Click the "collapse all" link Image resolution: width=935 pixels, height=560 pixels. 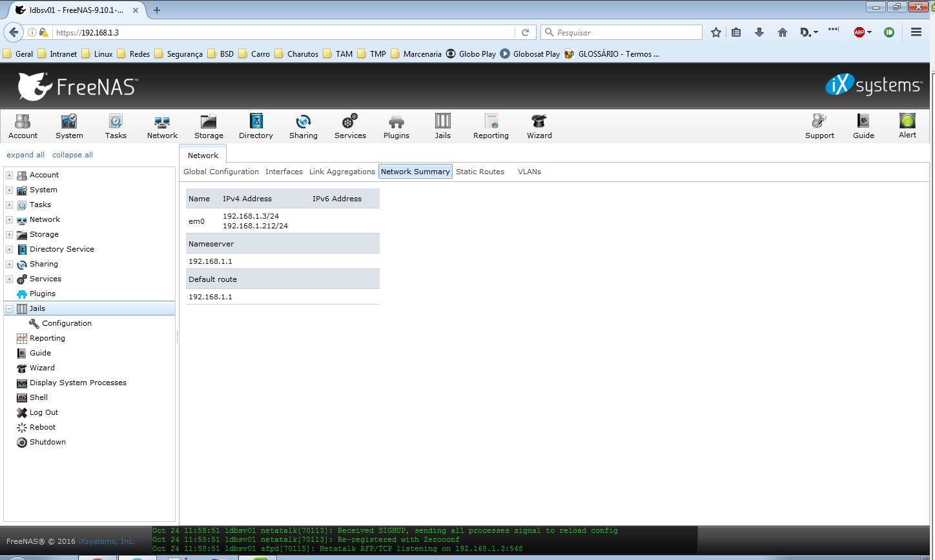tap(72, 155)
